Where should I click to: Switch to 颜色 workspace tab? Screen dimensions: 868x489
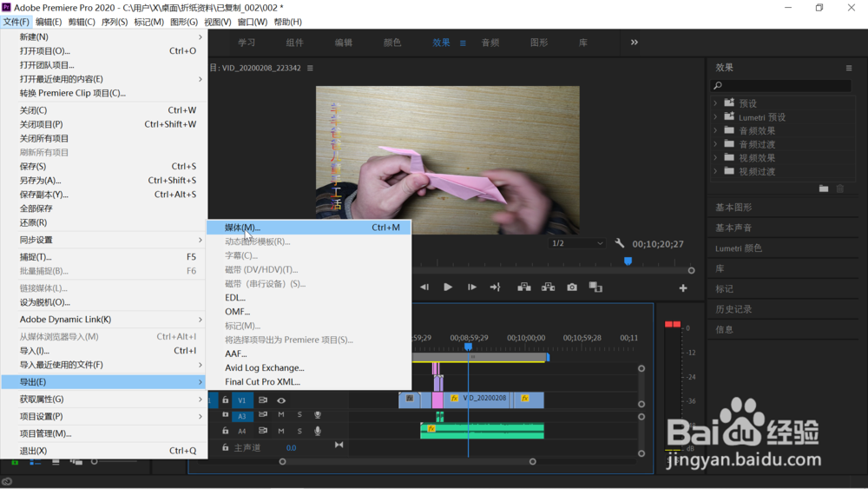click(392, 43)
